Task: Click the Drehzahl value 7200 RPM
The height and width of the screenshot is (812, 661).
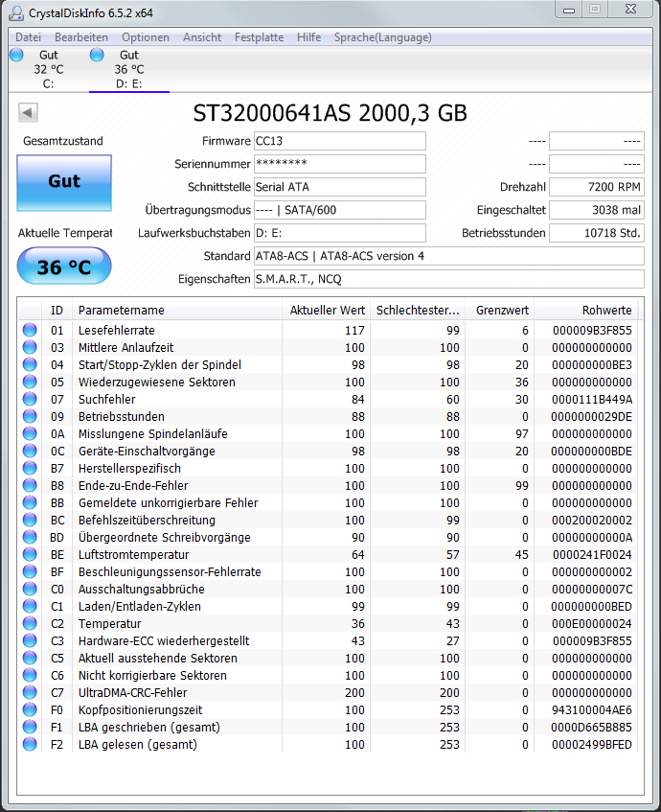Action: tap(596, 187)
